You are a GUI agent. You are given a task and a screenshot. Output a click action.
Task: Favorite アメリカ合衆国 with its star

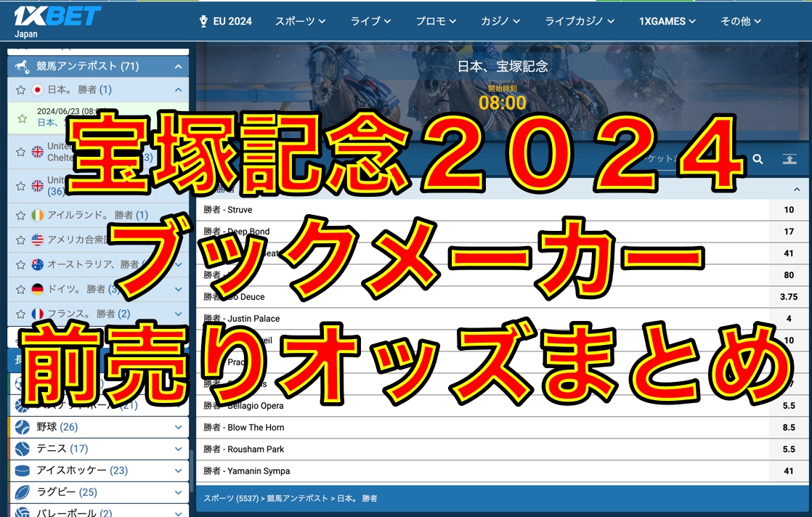coord(21,240)
